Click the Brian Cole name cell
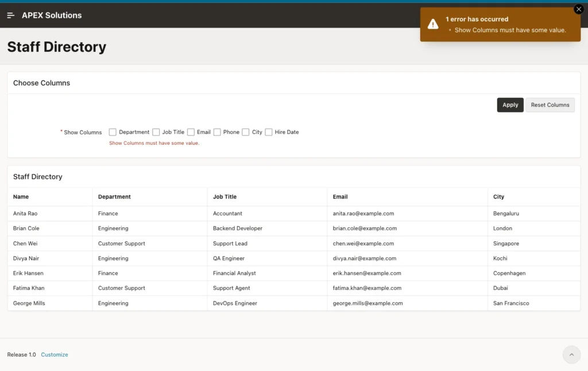 (50, 228)
